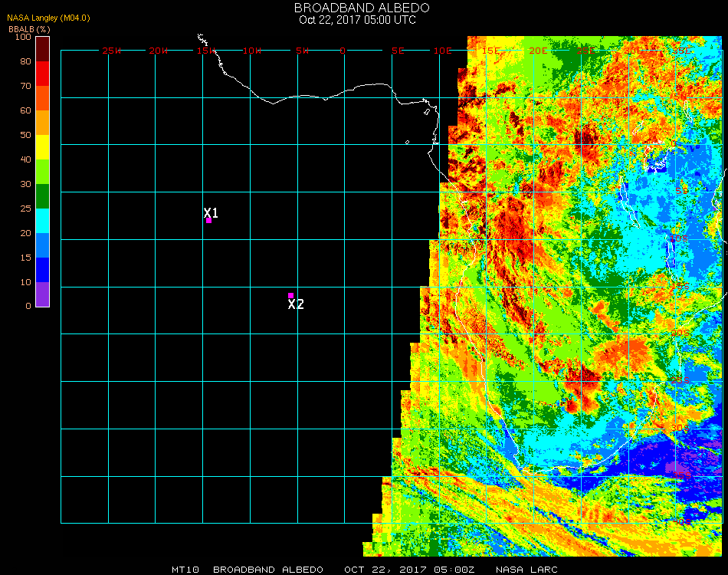728x575 pixels.
Task: Select the purple 0-10 colorbar swatch
Action: pyautogui.click(x=43, y=294)
